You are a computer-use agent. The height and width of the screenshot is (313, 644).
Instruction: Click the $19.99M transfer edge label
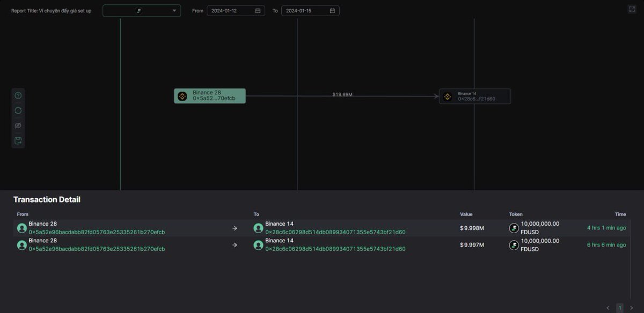click(x=343, y=93)
